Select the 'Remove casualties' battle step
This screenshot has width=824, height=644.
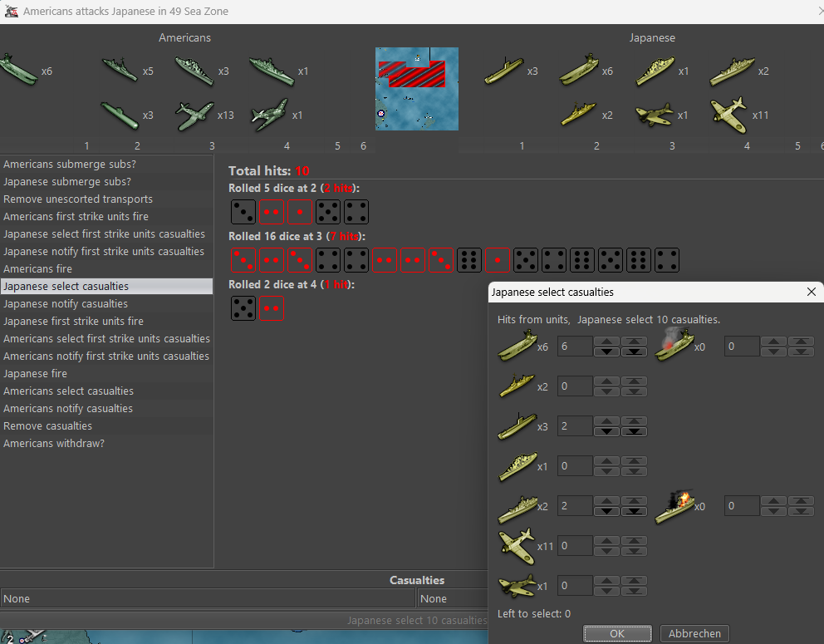click(48, 426)
